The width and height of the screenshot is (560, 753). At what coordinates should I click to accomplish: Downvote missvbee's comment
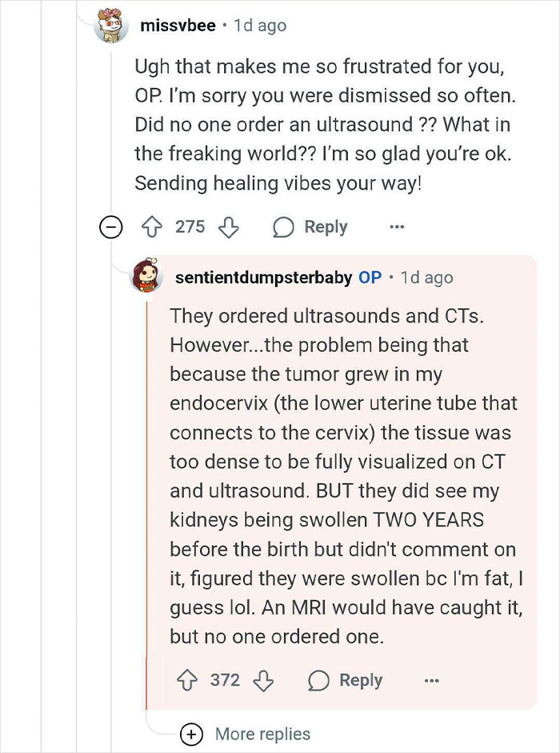pyautogui.click(x=229, y=227)
